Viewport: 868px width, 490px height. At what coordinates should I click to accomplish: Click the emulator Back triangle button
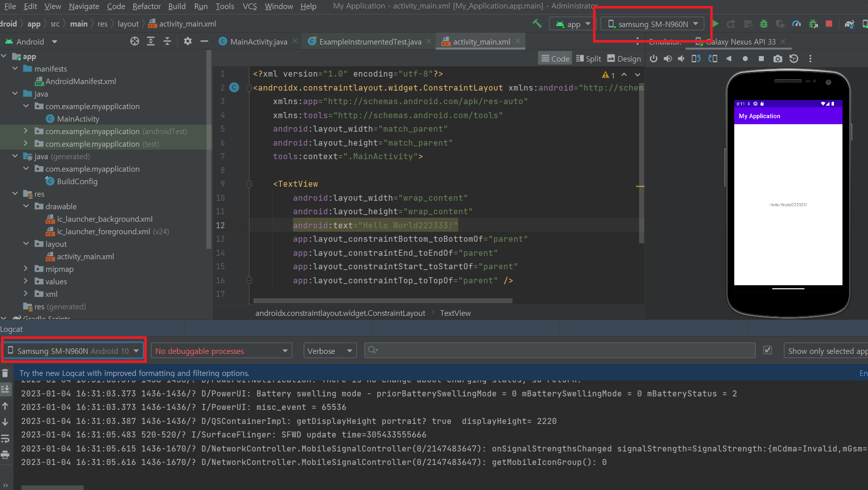pyautogui.click(x=729, y=59)
